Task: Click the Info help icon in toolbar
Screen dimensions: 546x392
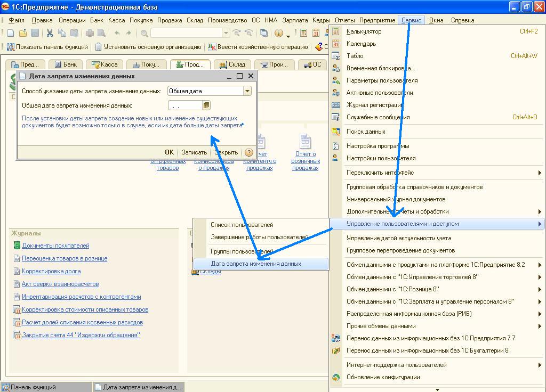Action: 278,33
